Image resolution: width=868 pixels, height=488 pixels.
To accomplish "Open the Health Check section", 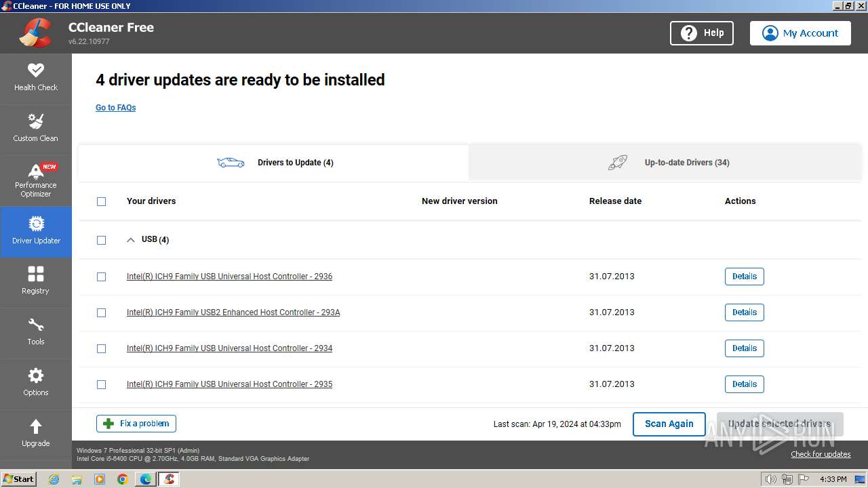I will pyautogui.click(x=36, y=78).
